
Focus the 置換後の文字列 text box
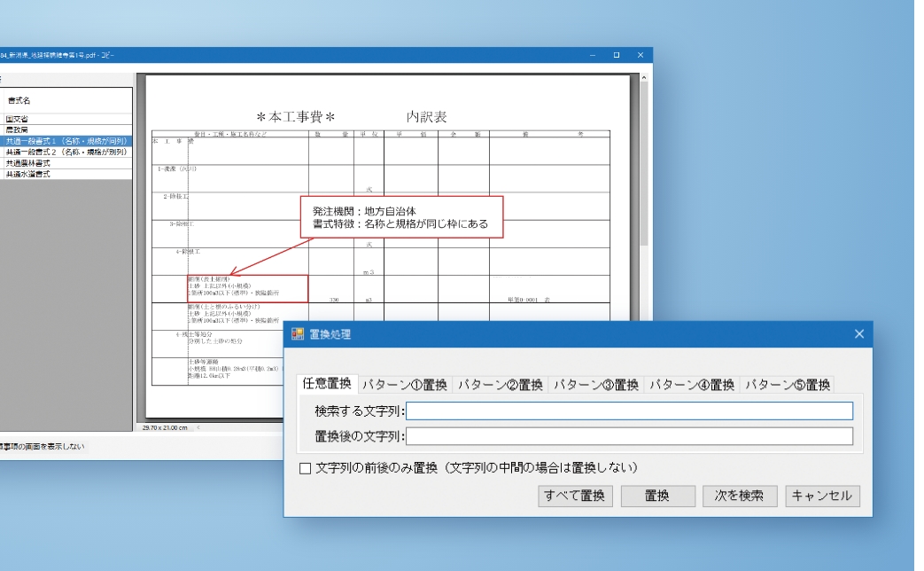pyautogui.click(x=629, y=435)
